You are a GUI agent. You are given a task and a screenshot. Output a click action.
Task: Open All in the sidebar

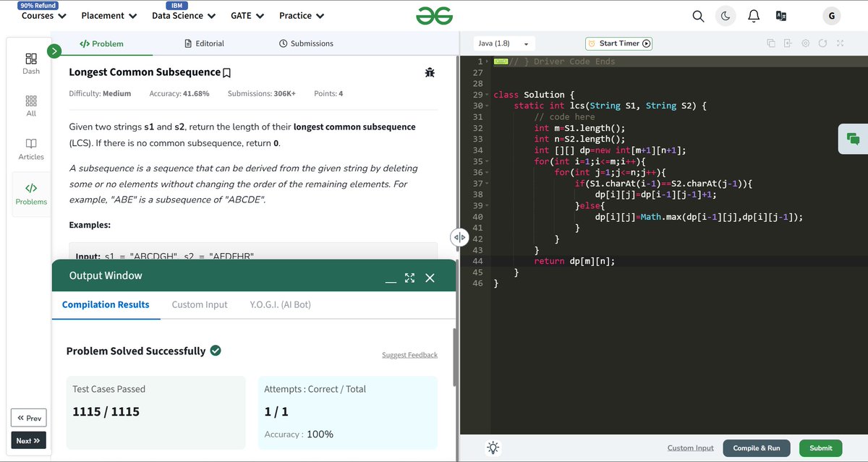click(31, 106)
